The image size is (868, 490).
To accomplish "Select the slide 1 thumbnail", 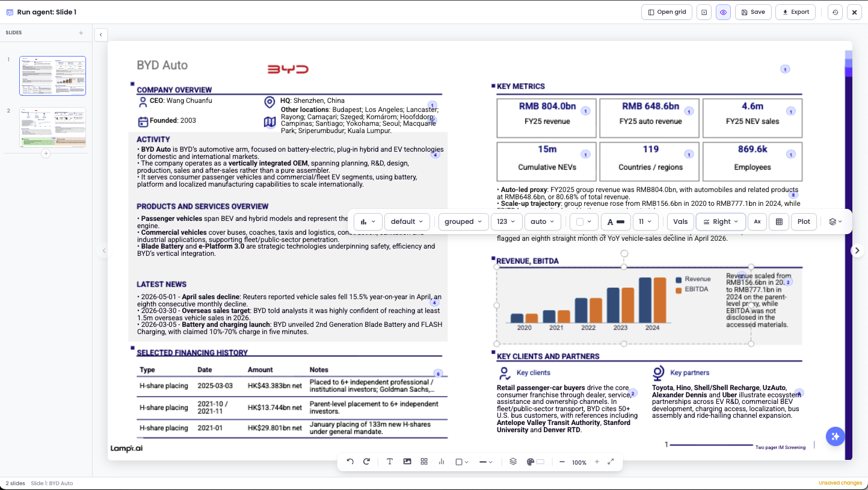I will [x=52, y=76].
